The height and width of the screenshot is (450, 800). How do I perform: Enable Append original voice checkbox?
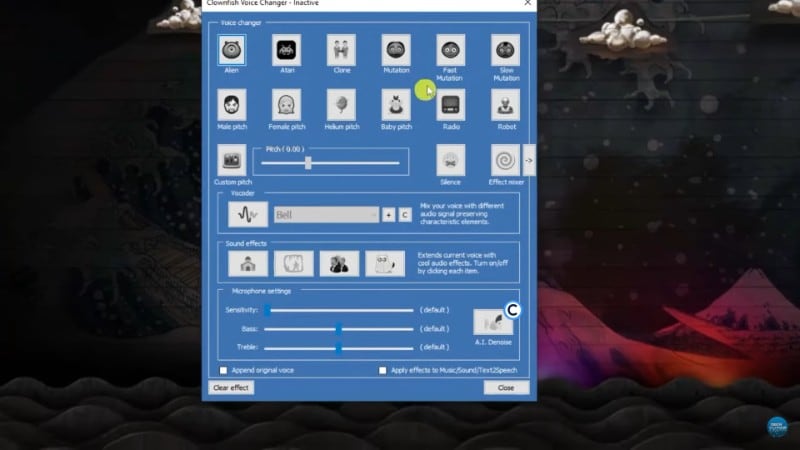coord(223,370)
